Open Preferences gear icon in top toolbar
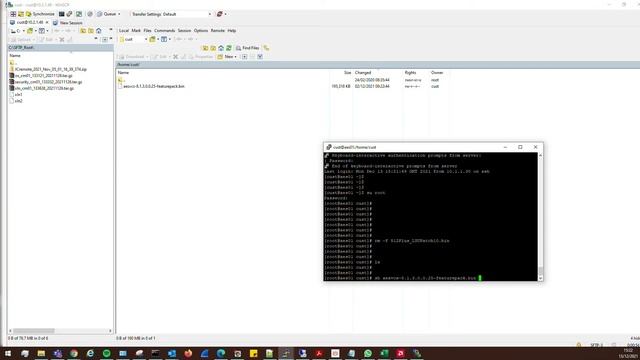The height and width of the screenshot is (360, 640). click(90, 14)
